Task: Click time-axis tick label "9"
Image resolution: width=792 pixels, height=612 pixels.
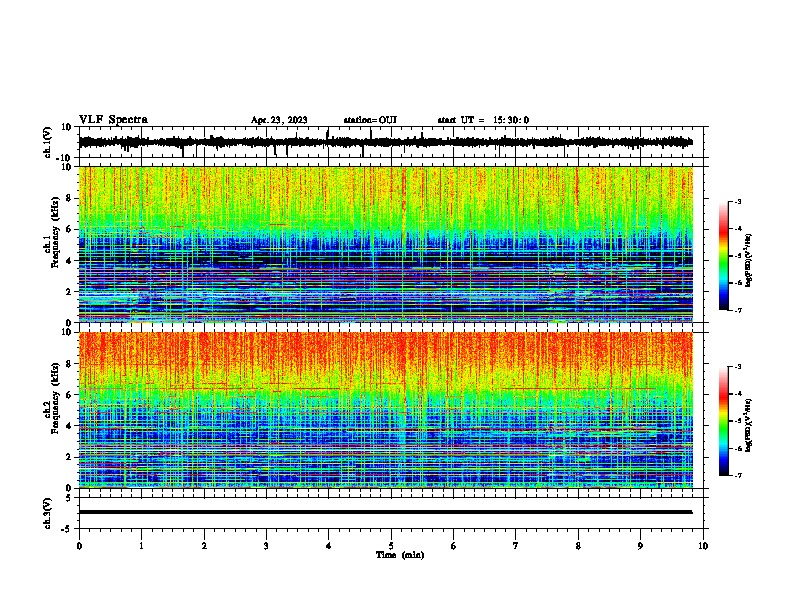Action: pos(640,546)
